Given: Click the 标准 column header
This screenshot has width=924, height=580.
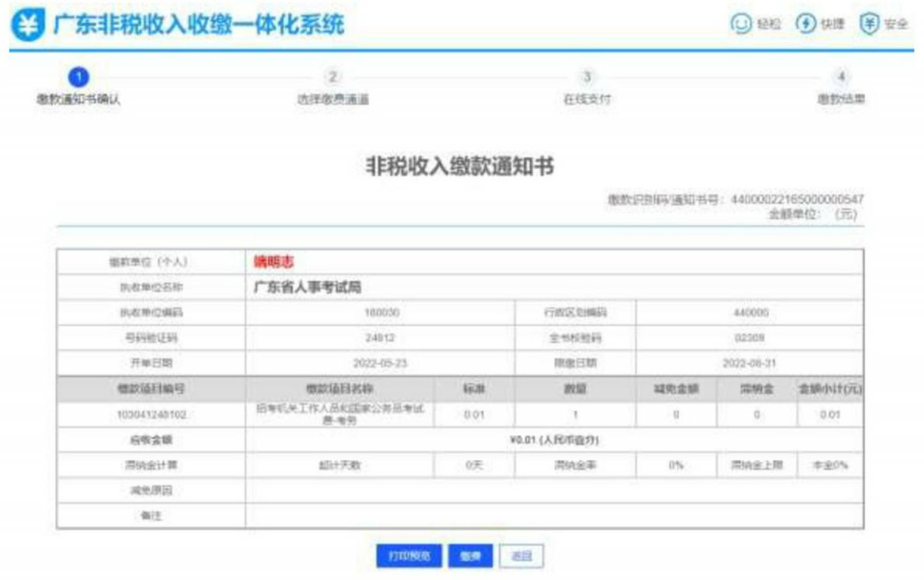Looking at the screenshot, I should [x=474, y=388].
